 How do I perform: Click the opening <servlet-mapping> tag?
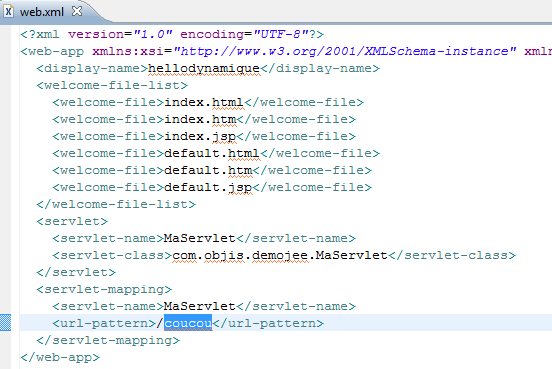(x=104, y=289)
